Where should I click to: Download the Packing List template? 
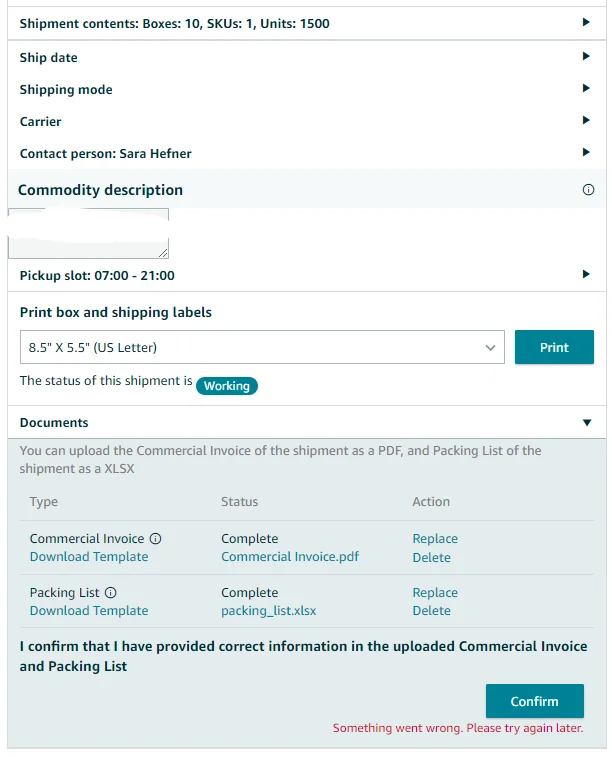click(x=89, y=611)
